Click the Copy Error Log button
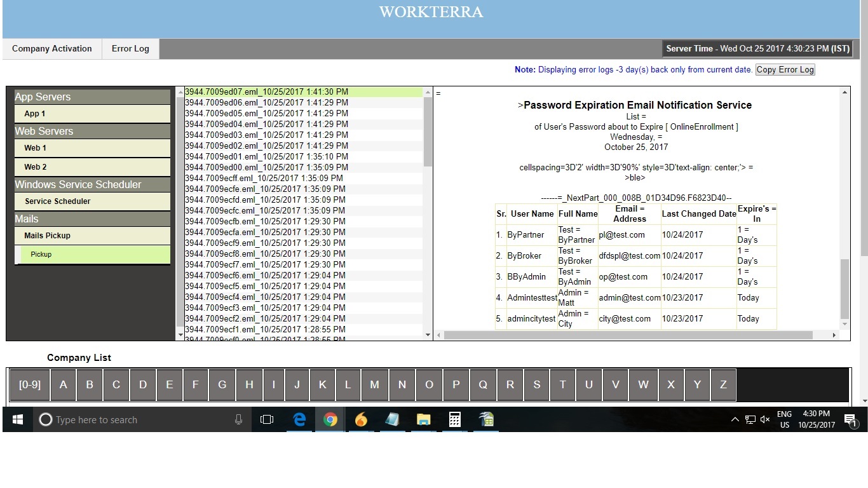 point(785,69)
